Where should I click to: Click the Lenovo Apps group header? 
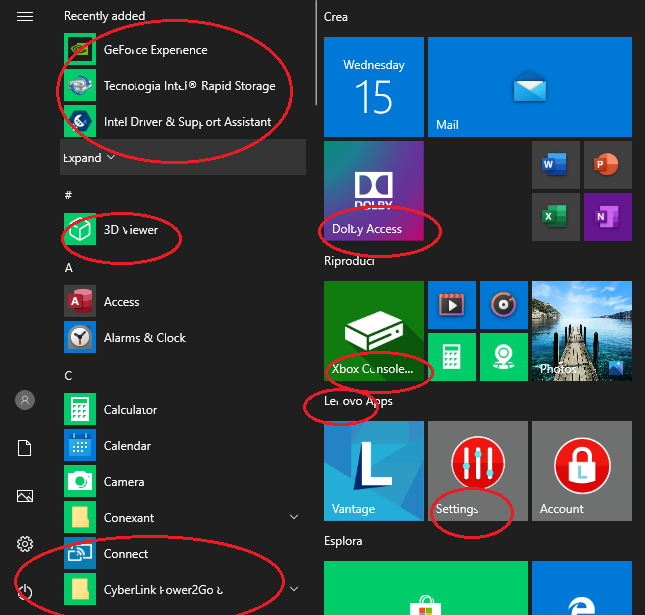(358, 401)
